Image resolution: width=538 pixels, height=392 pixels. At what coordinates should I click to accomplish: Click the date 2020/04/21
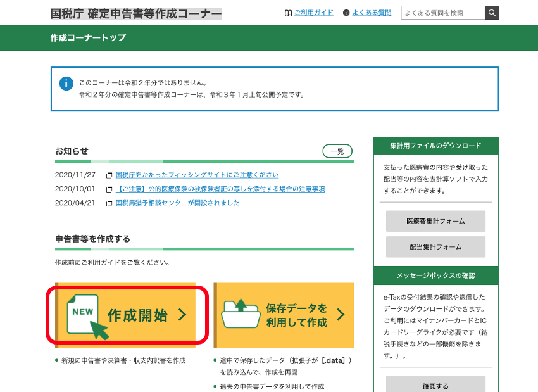coord(75,203)
